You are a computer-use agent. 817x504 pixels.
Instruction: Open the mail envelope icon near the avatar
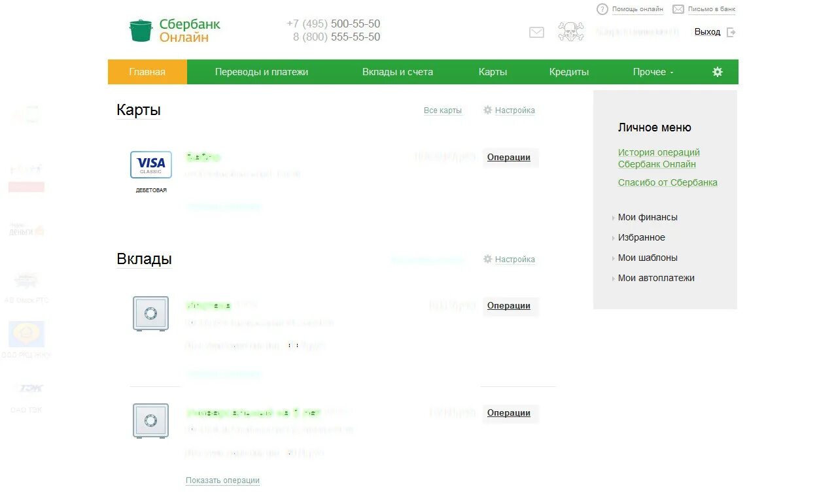point(536,32)
